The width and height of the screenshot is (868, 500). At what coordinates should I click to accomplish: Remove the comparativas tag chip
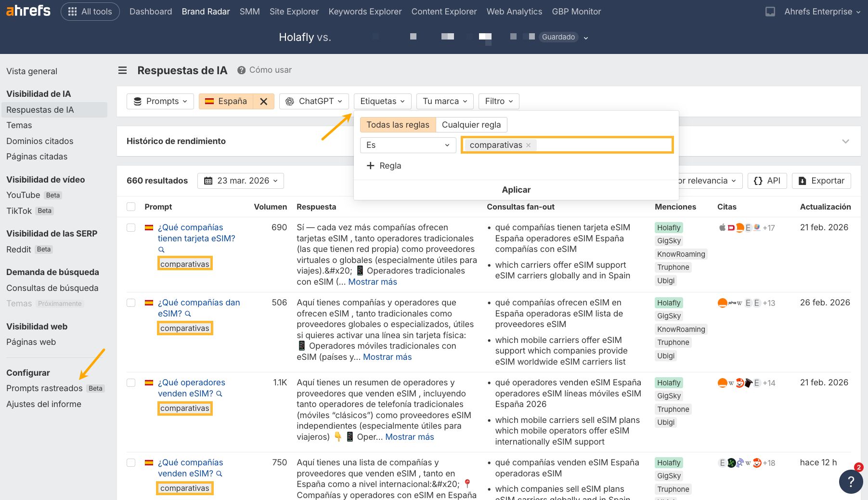point(529,145)
